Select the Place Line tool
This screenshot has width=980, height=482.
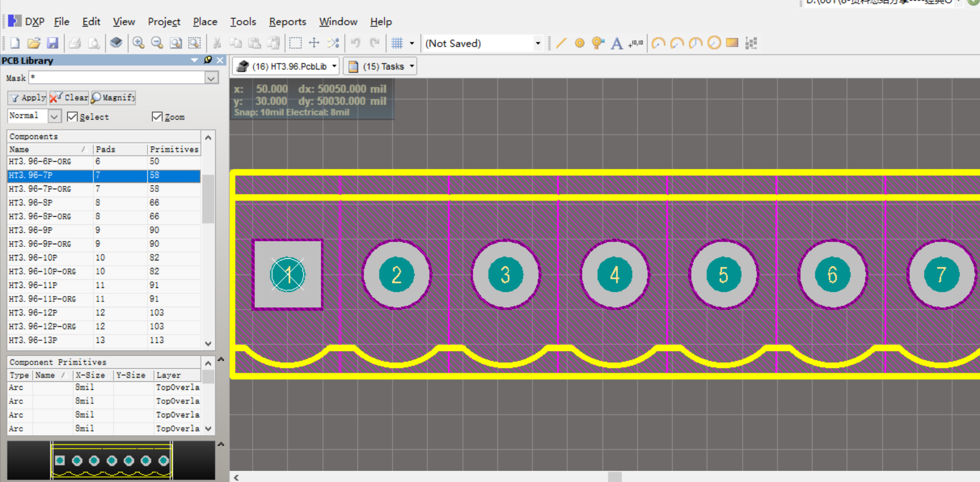pos(561,43)
